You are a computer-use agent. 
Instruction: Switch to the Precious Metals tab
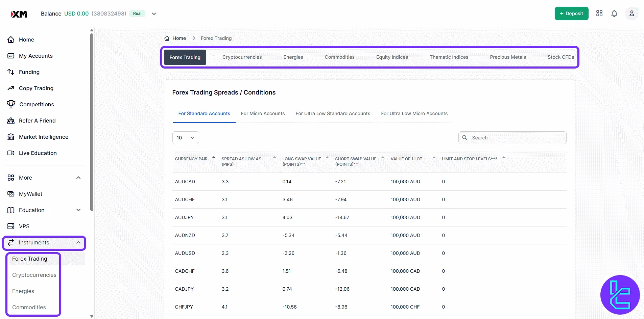tap(508, 57)
